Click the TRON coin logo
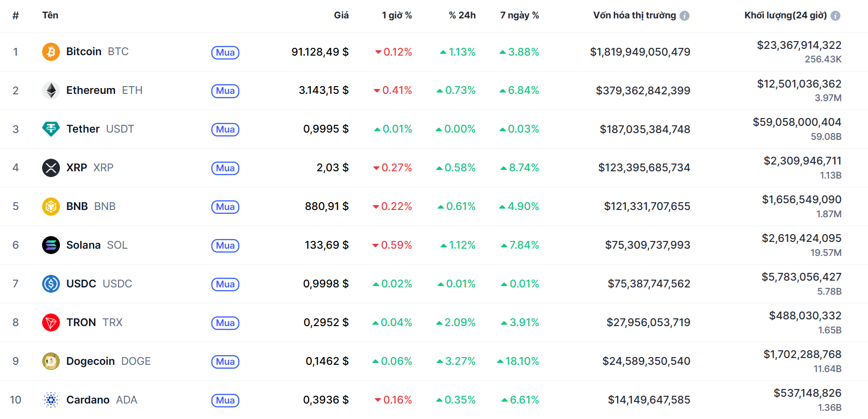The image size is (868, 419). tap(51, 323)
